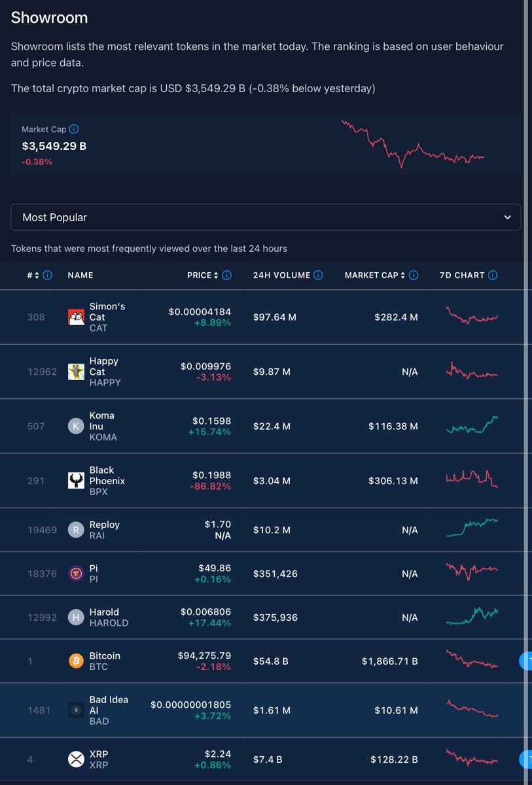The image size is (532, 785).
Task: Open the Pi token name link
Action: [x=94, y=568]
